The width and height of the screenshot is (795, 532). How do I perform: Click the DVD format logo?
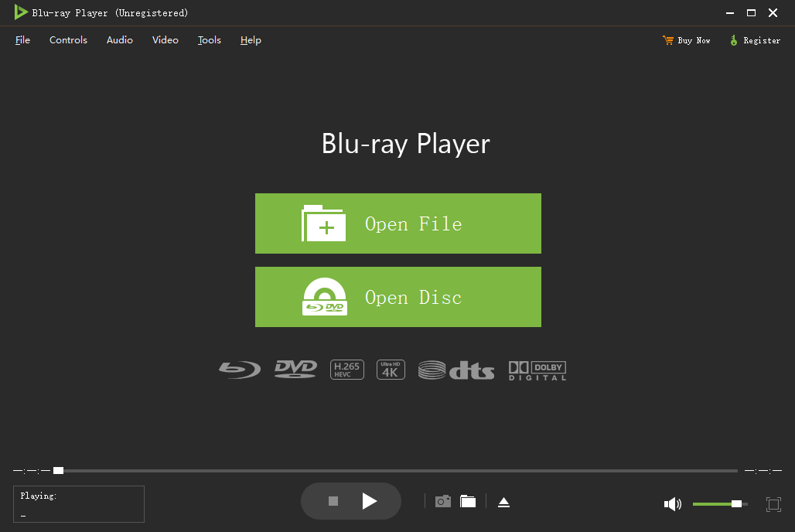point(295,369)
